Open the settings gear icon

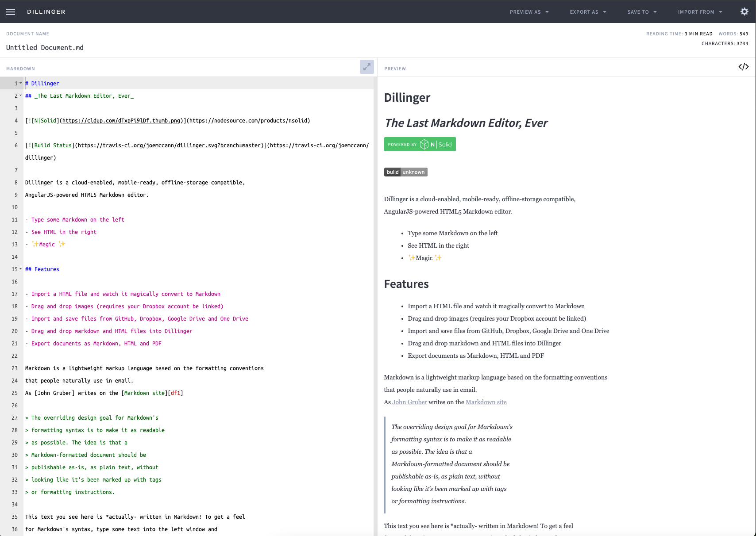tap(744, 12)
